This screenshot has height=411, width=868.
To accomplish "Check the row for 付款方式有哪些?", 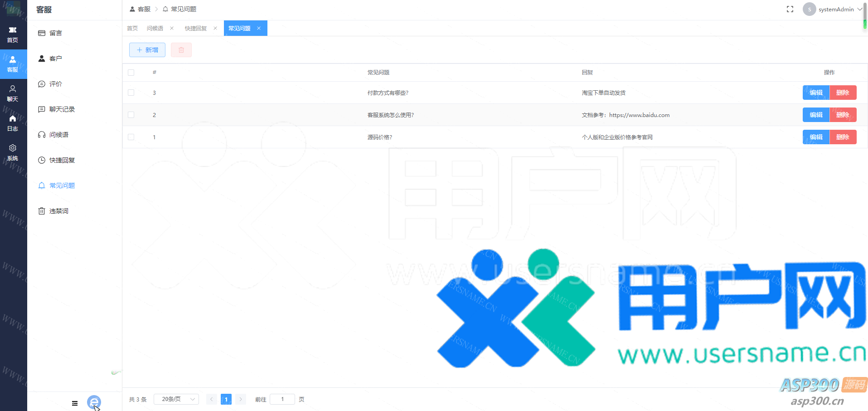I will (x=131, y=93).
